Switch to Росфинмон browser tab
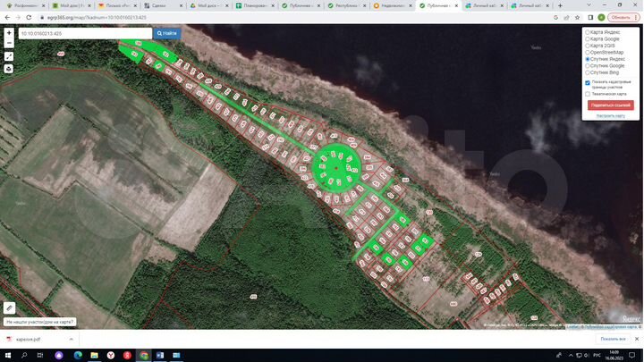The width and height of the screenshot is (644, 362). [x=25, y=5]
